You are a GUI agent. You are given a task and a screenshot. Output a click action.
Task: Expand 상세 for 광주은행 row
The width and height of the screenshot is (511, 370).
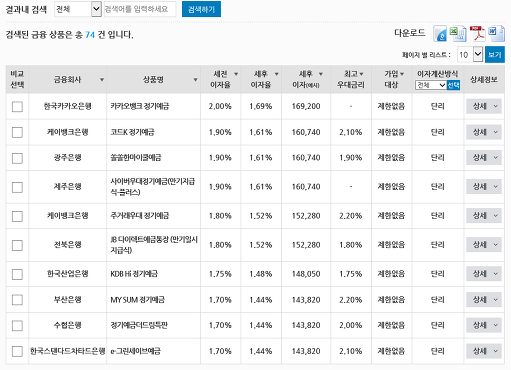coord(484,158)
